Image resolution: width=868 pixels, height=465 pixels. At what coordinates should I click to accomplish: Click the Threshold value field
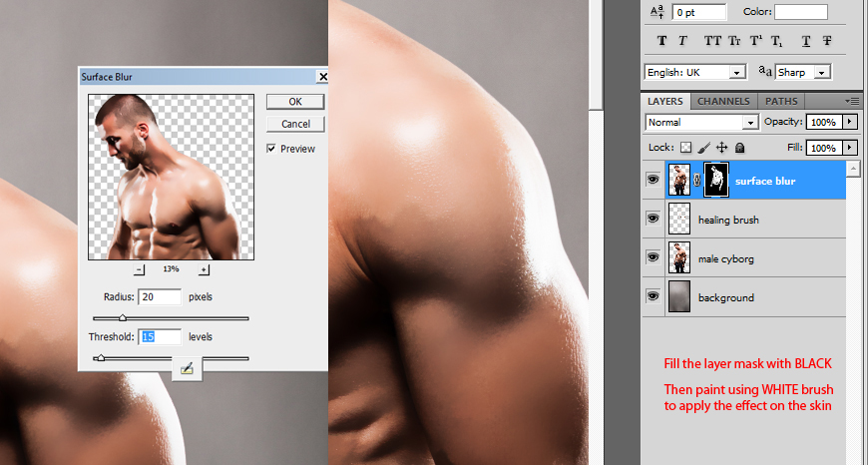[x=160, y=336]
